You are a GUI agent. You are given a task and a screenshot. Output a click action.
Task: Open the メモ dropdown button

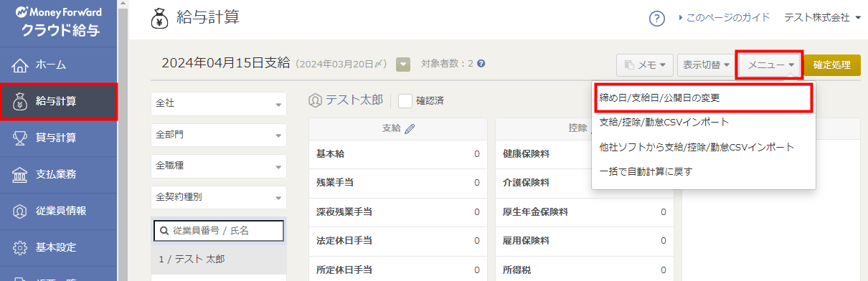[645, 65]
